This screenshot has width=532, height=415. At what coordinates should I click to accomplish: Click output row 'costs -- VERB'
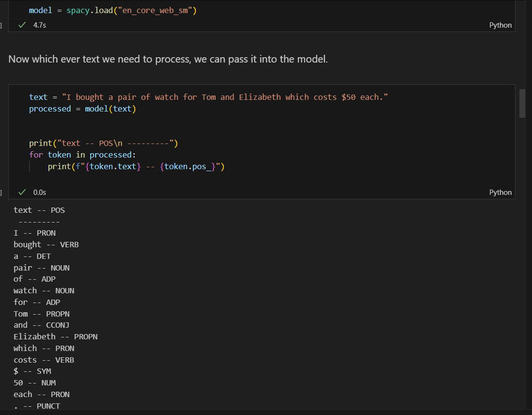[x=44, y=360]
